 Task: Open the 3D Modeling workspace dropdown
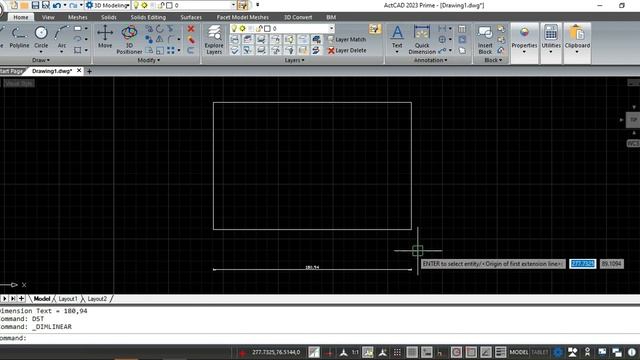(x=108, y=5)
